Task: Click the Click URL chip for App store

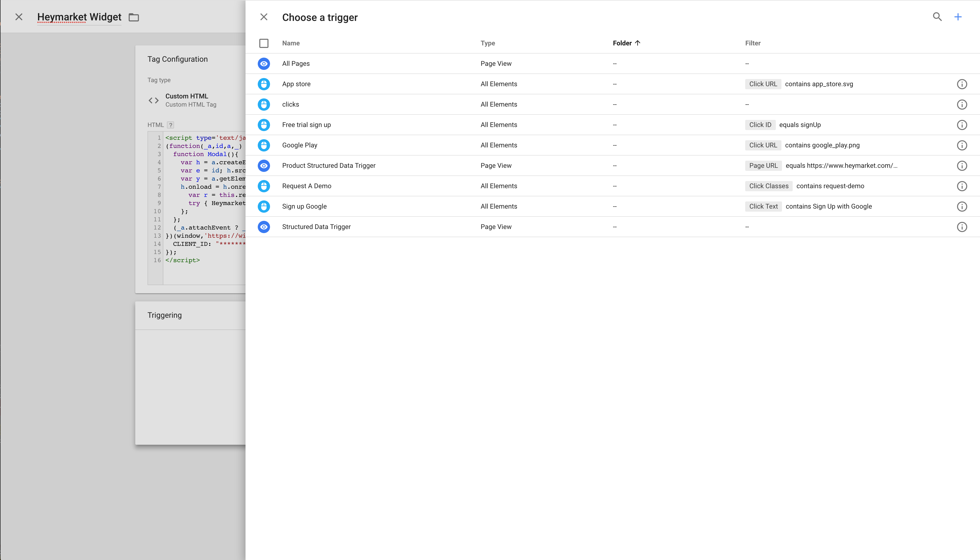Action: [x=763, y=84]
